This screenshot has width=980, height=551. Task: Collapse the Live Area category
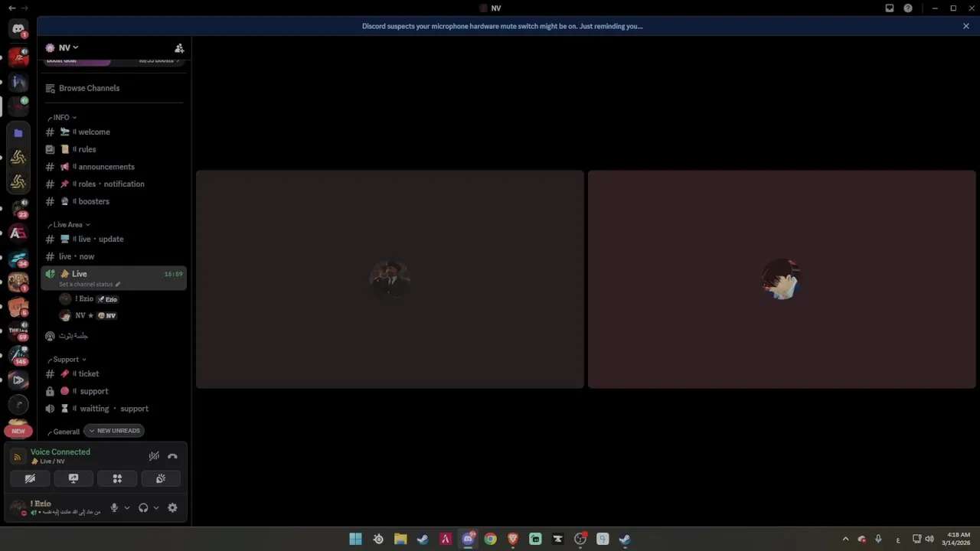[x=69, y=225]
